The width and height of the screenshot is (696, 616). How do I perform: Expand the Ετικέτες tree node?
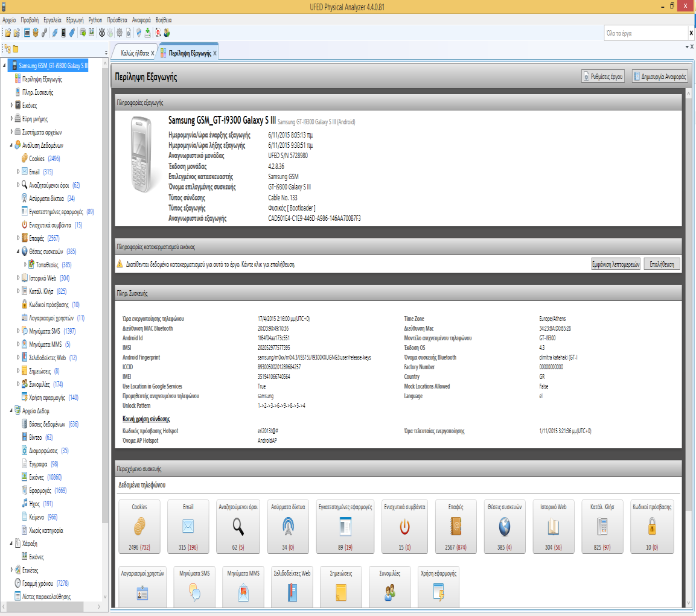tap(11, 570)
